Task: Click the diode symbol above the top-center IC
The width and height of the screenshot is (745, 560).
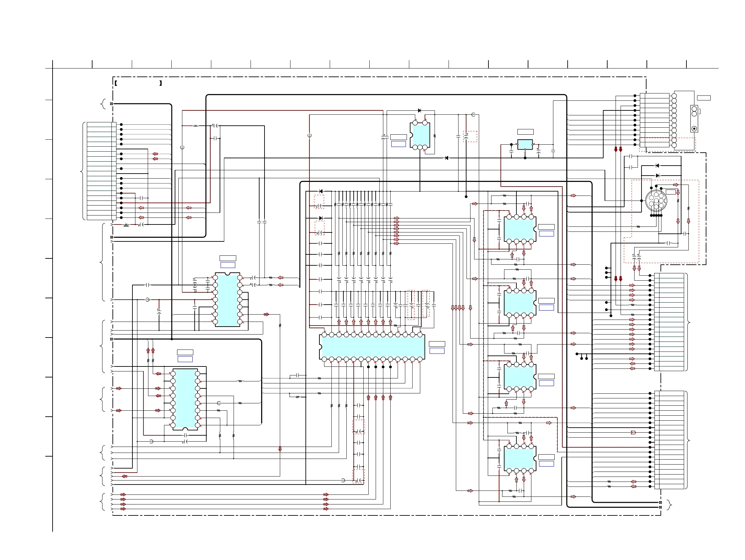Action: 419,110
